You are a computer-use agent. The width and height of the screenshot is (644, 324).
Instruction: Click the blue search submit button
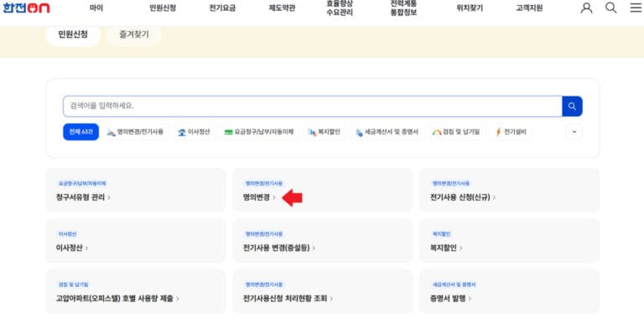click(572, 106)
